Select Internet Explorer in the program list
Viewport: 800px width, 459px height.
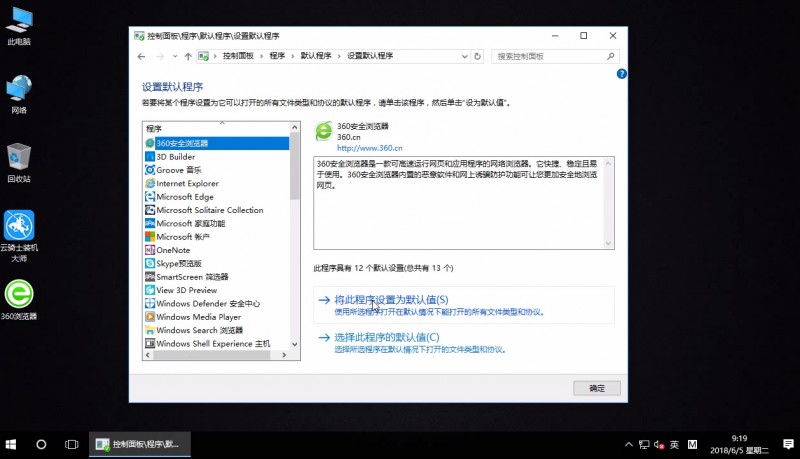(217, 183)
